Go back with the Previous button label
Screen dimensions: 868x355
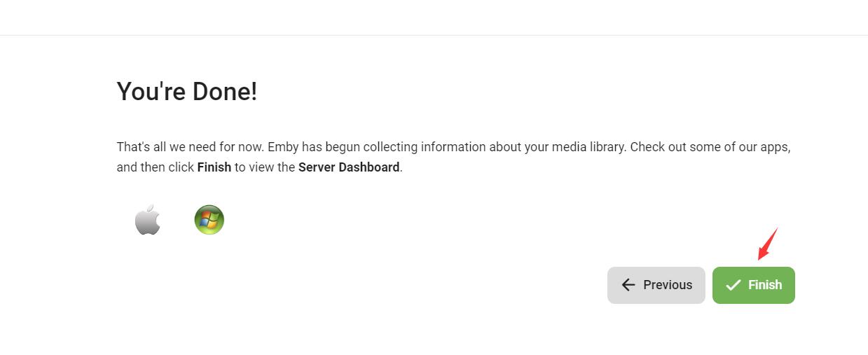tap(668, 285)
